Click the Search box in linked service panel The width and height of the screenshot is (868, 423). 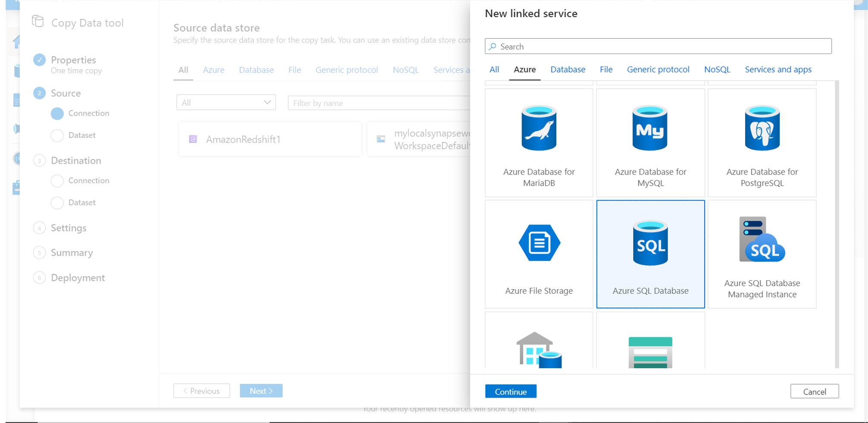(658, 46)
